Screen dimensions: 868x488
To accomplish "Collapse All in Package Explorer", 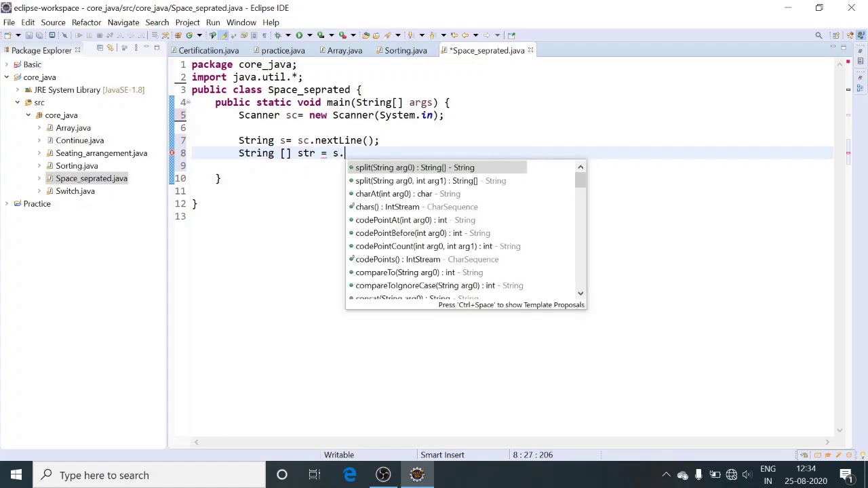I will coord(100,48).
